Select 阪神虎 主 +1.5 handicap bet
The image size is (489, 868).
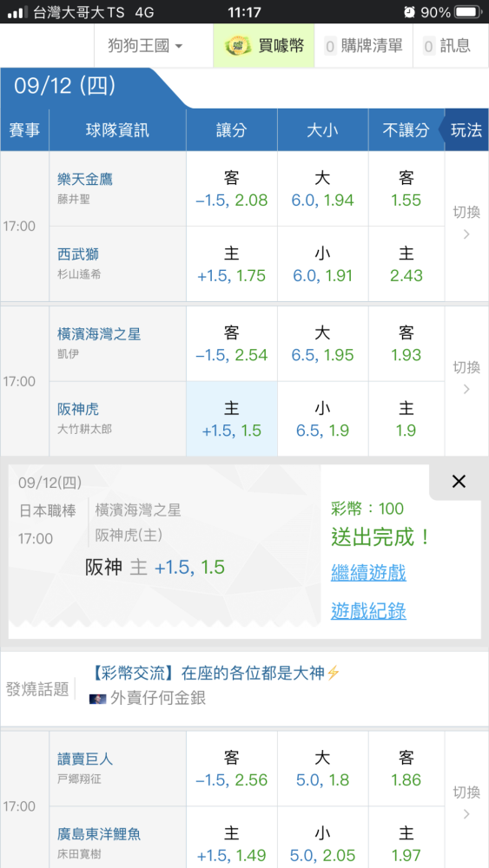pyautogui.click(x=232, y=419)
